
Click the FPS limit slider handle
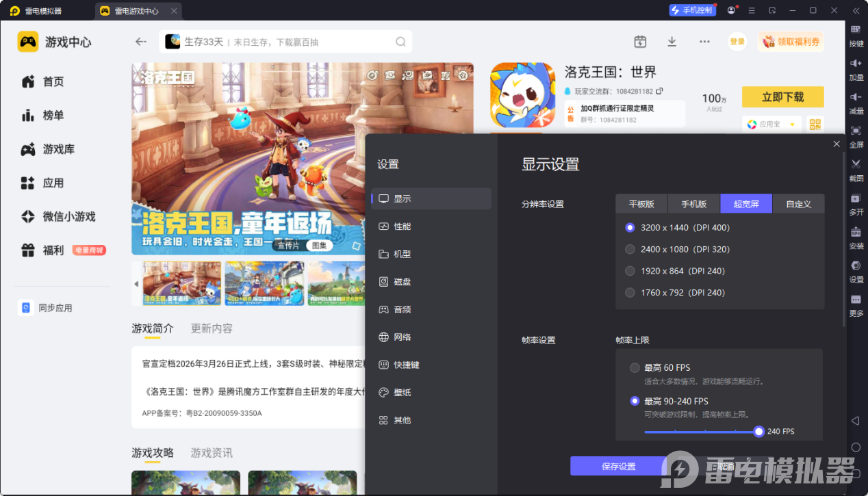point(758,432)
